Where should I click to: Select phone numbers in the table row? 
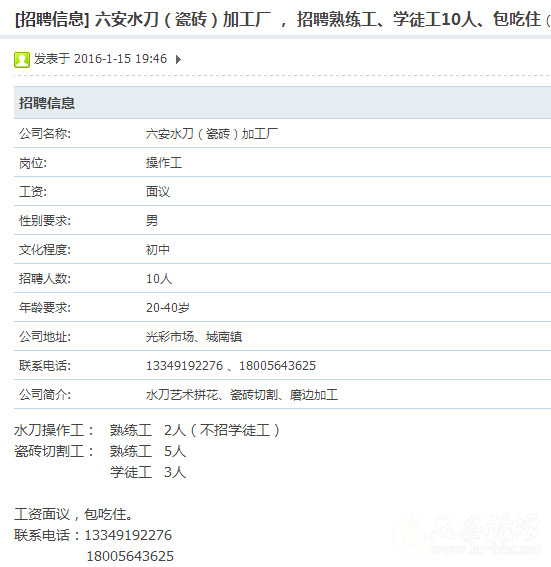(231, 366)
